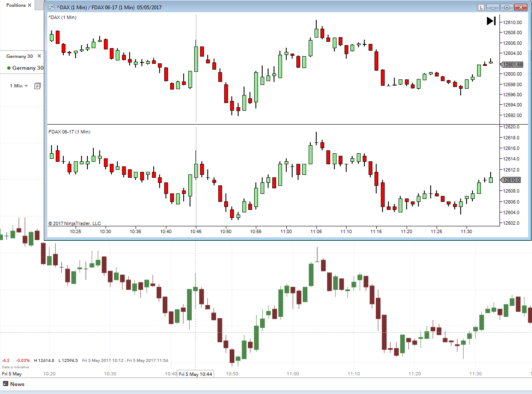Click the News panel icon
532x394 pixels.
[x=5, y=384]
